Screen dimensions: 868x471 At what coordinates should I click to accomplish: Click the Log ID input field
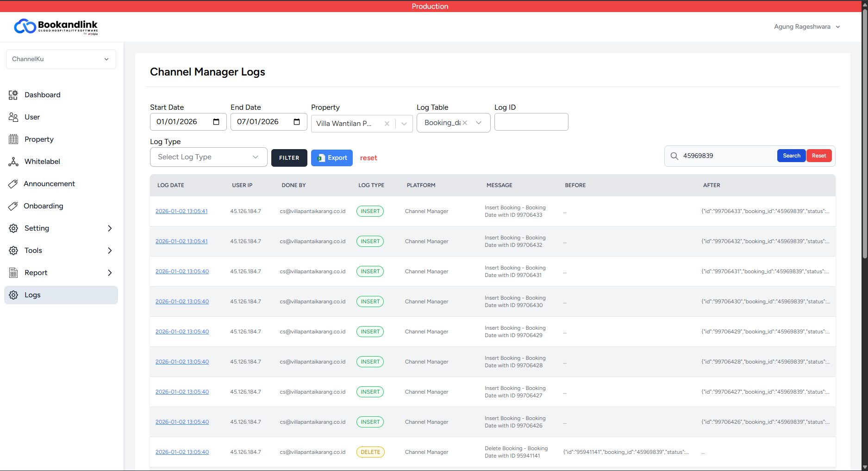pyautogui.click(x=531, y=122)
